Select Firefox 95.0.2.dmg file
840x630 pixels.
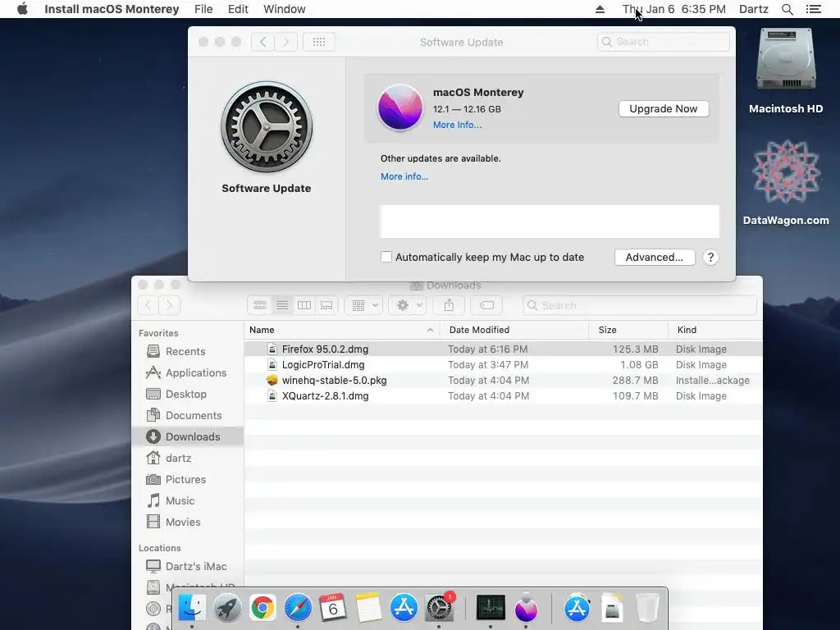[x=503, y=349]
